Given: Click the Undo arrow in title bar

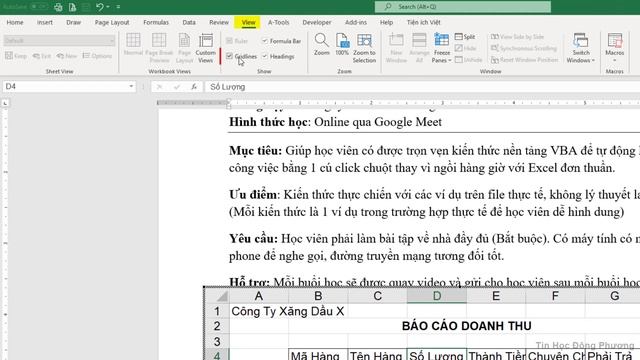Looking at the screenshot, I should [x=100, y=7].
